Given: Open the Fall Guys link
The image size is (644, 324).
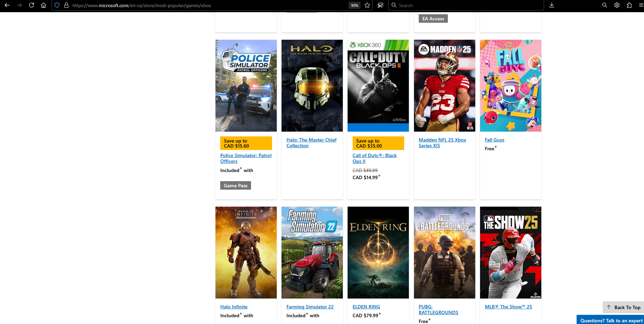Looking at the screenshot, I should click(495, 140).
